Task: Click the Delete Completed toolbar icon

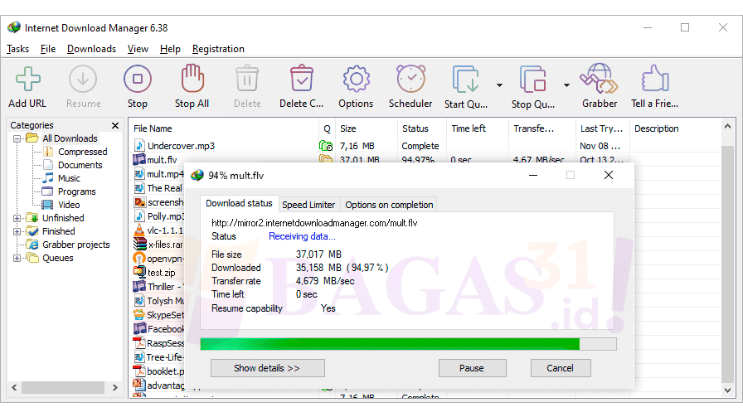Action: tap(301, 80)
